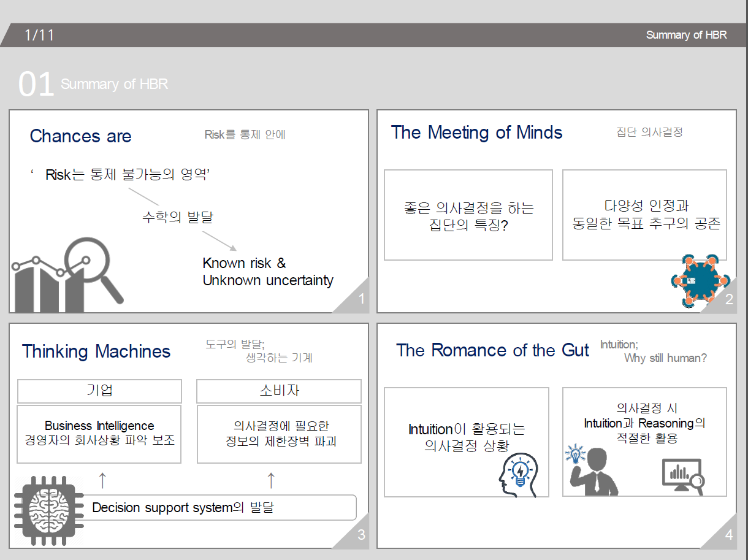
Task: Select the 소비자 label box
Action: [278, 391]
